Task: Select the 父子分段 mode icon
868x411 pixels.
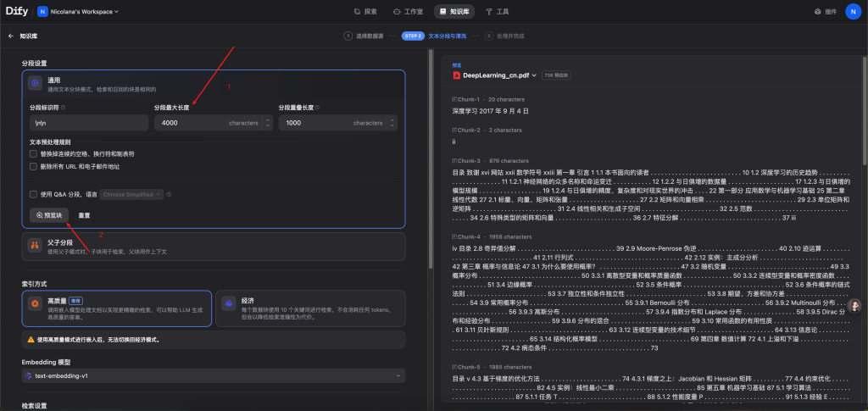Action: pyautogui.click(x=35, y=246)
